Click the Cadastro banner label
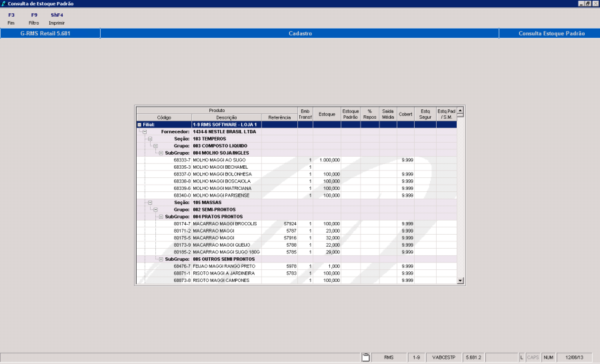The width and height of the screenshot is (600, 364). (x=300, y=33)
